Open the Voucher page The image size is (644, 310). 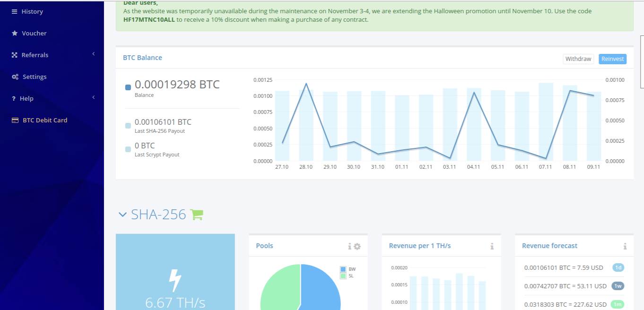34,33
